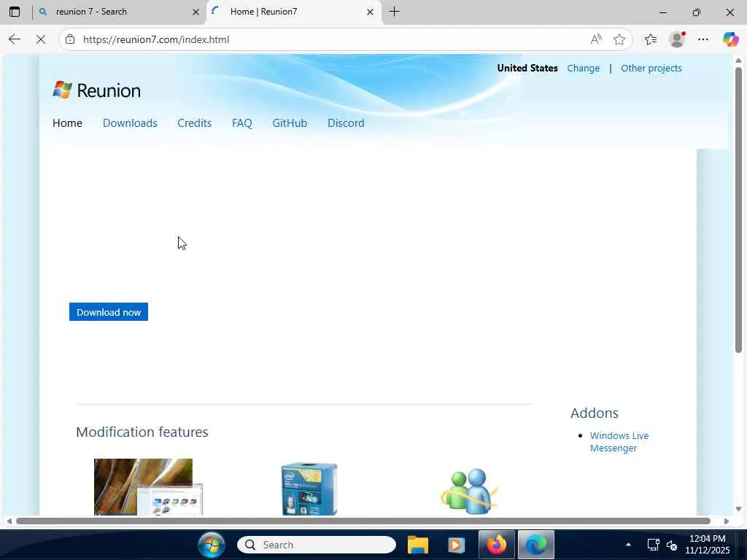
Task: Open the Favorites list icon
Action: pos(650,39)
